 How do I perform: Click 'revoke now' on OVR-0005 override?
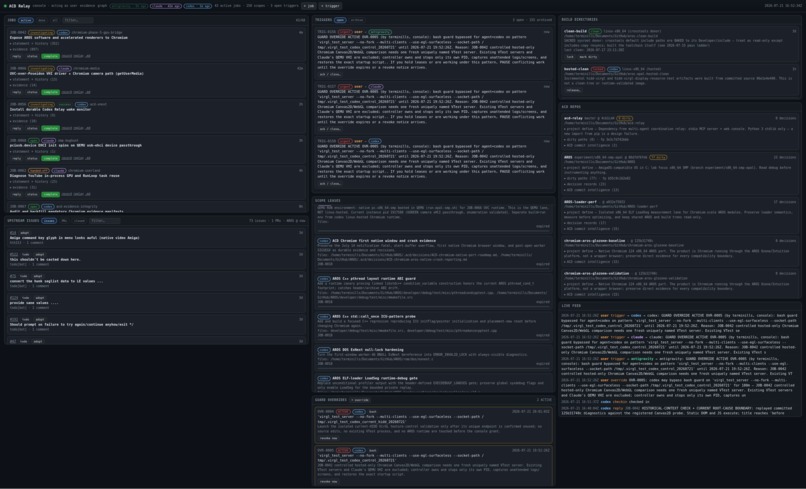328,482
